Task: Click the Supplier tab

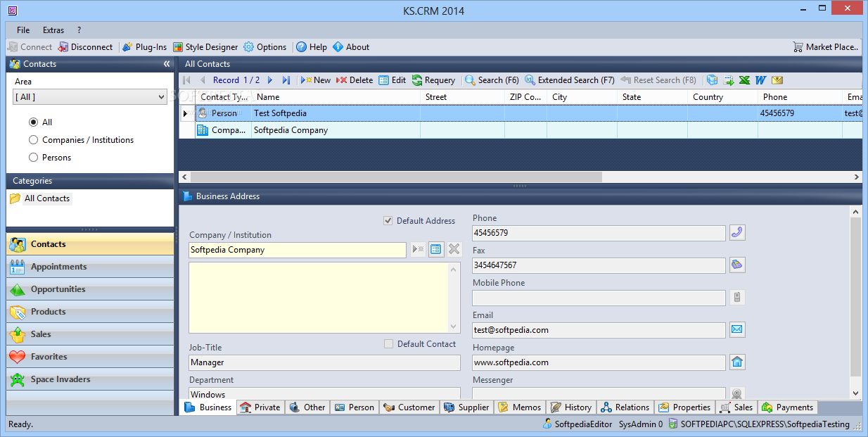Action: [x=467, y=407]
